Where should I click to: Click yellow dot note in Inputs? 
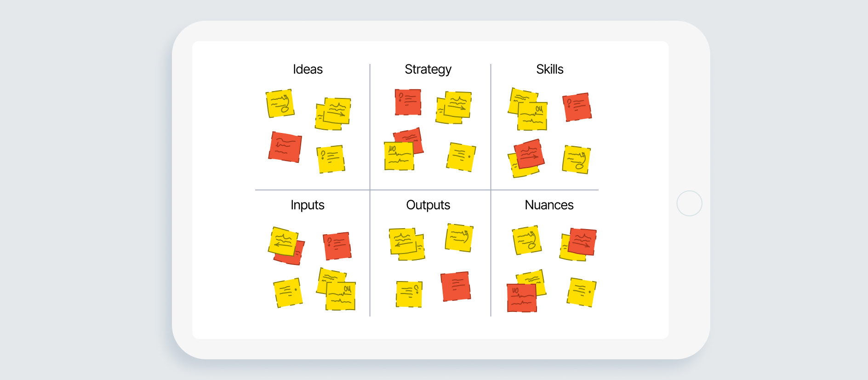[x=288, y=293]
